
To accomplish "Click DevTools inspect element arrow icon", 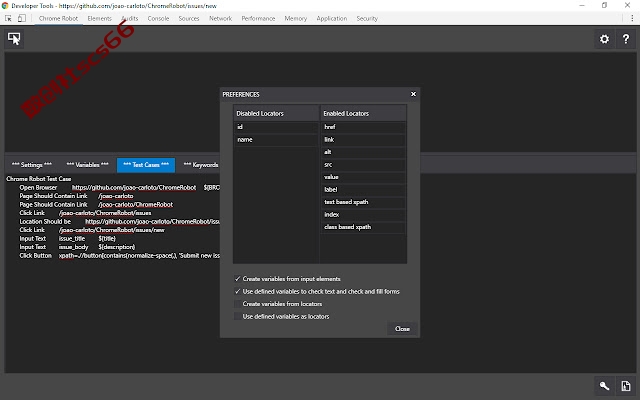I will click(x=8, y=18).
